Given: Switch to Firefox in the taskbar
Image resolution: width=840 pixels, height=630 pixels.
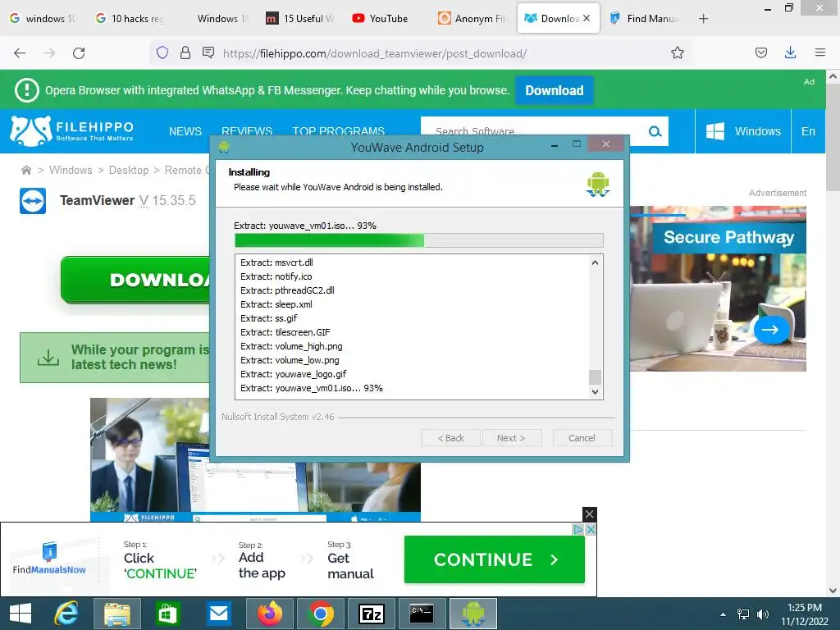Looking at the screenshot, I should [x=270, y=614].
